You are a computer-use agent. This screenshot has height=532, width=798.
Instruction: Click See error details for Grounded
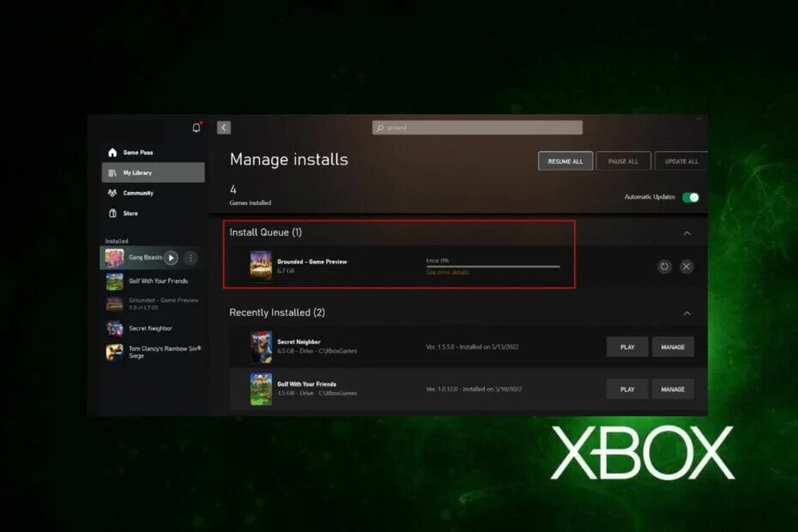(448, 271)
